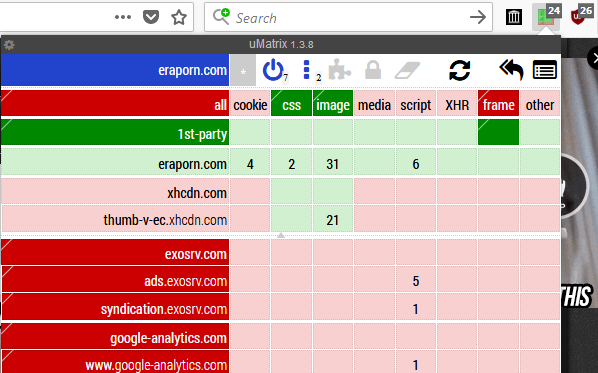The image size is (598, 373).
Task: Open uMatrix dashboard via gear icon
Action: pos(9,45)
